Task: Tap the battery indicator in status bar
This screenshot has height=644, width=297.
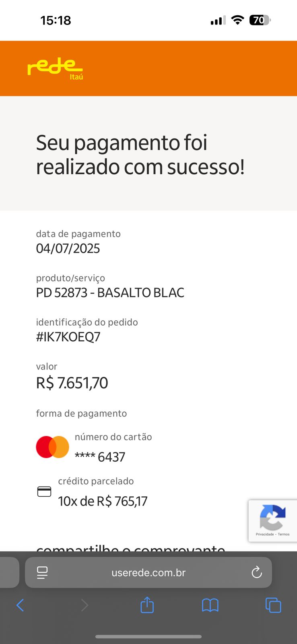Action: click(260, 20)
